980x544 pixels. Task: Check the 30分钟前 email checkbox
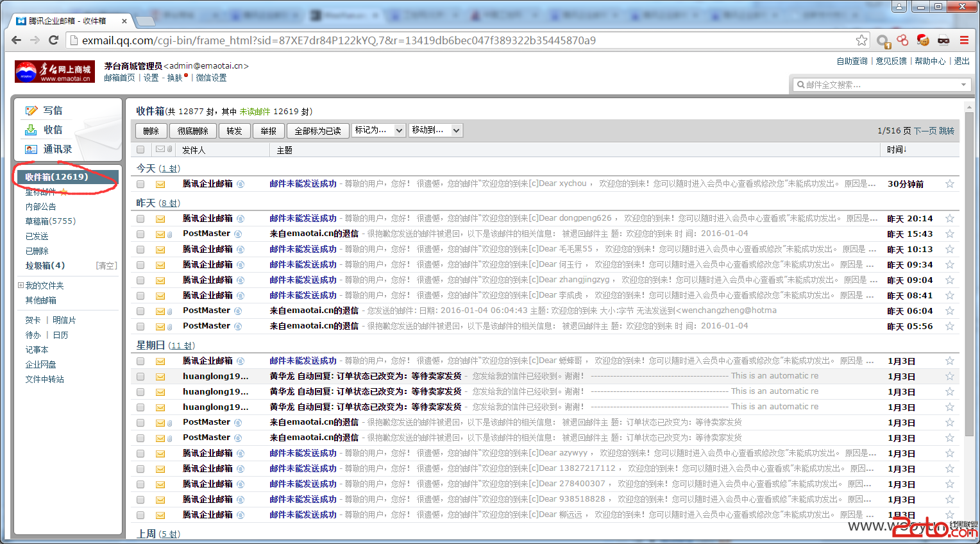140,184
